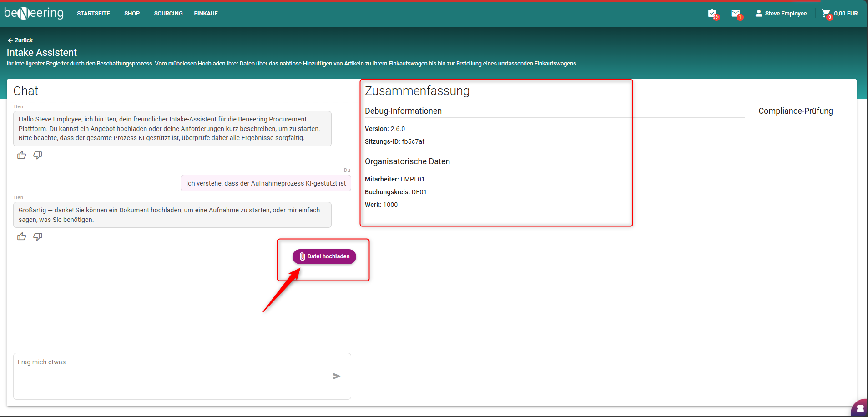Click the send message arrow icon
This screenshot has height=417, width=868.
[x=337, y=376]
